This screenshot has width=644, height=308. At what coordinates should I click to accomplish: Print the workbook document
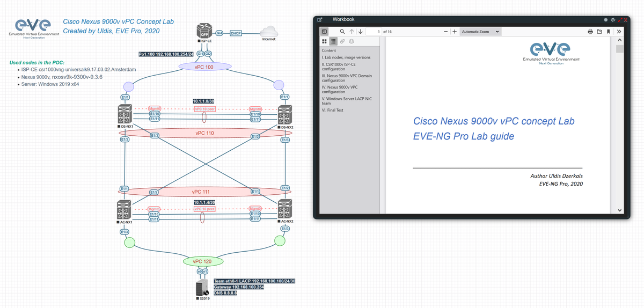tap(591, 32)
